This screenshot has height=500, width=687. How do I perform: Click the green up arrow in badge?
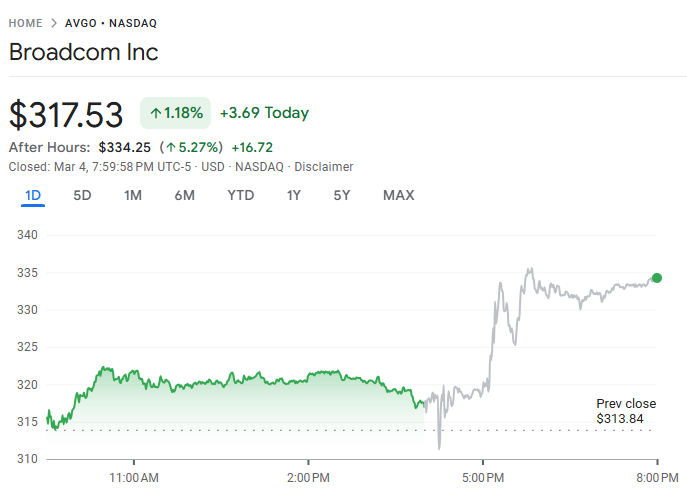[x=155, y=113]
